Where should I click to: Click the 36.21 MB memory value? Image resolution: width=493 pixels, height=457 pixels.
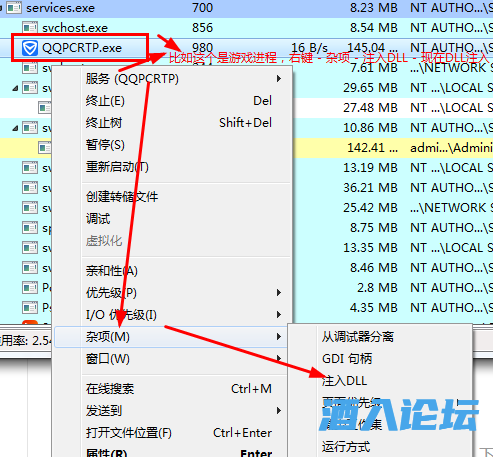click(x=370, y=188)
